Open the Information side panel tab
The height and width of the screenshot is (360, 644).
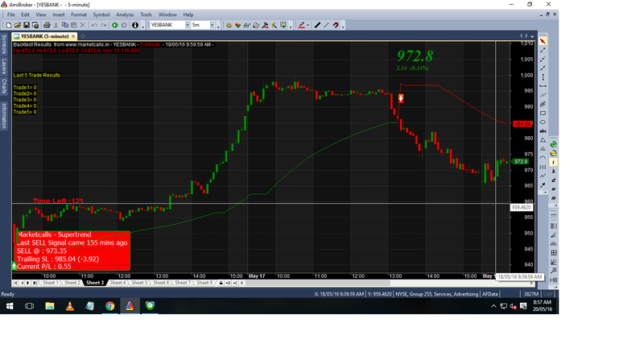tap(4, 116)
